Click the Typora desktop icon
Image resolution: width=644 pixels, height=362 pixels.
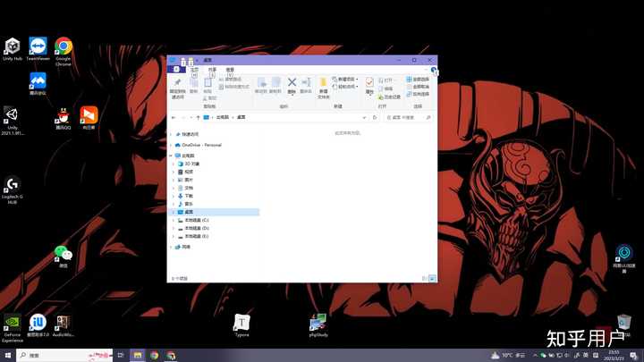(241, 325)
